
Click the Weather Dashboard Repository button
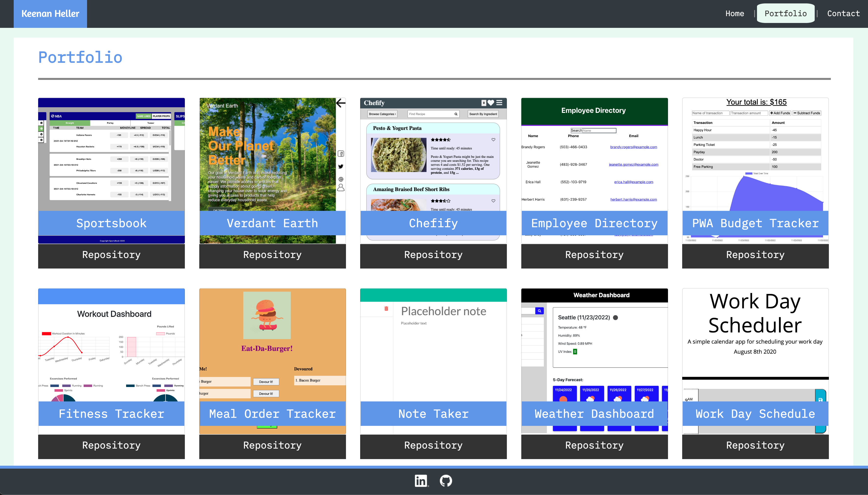594,444
